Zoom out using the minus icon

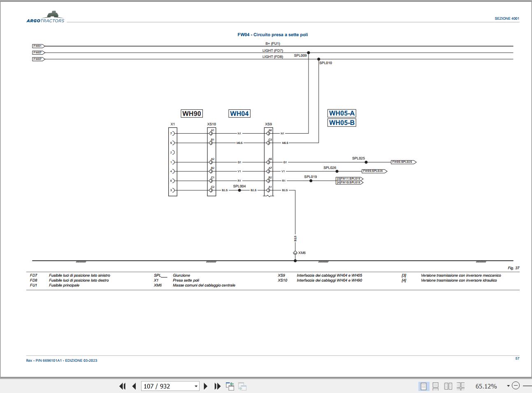click(516, 386)
